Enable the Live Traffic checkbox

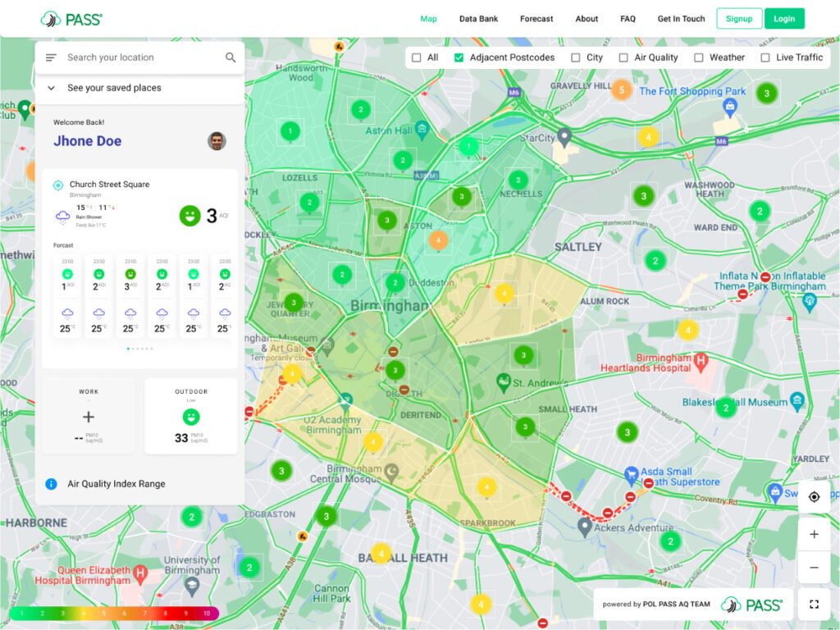[x=768, y=57]
